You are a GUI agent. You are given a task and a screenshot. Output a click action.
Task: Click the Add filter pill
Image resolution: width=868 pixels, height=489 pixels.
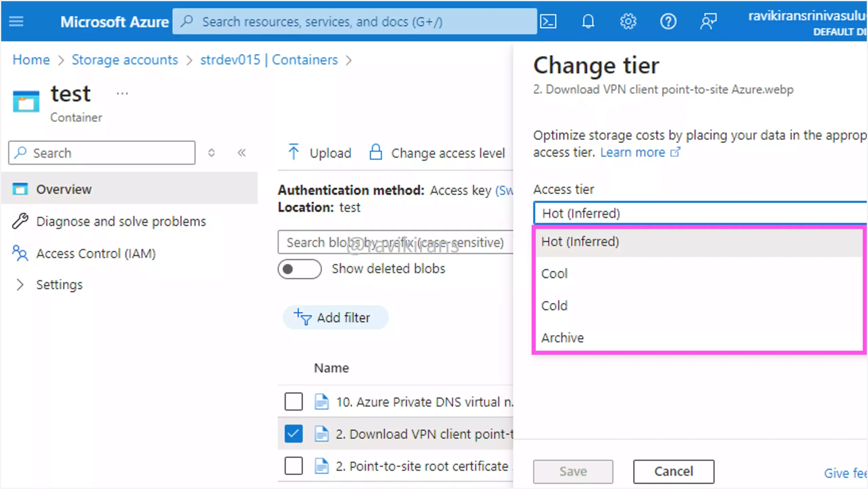point(335,317)
